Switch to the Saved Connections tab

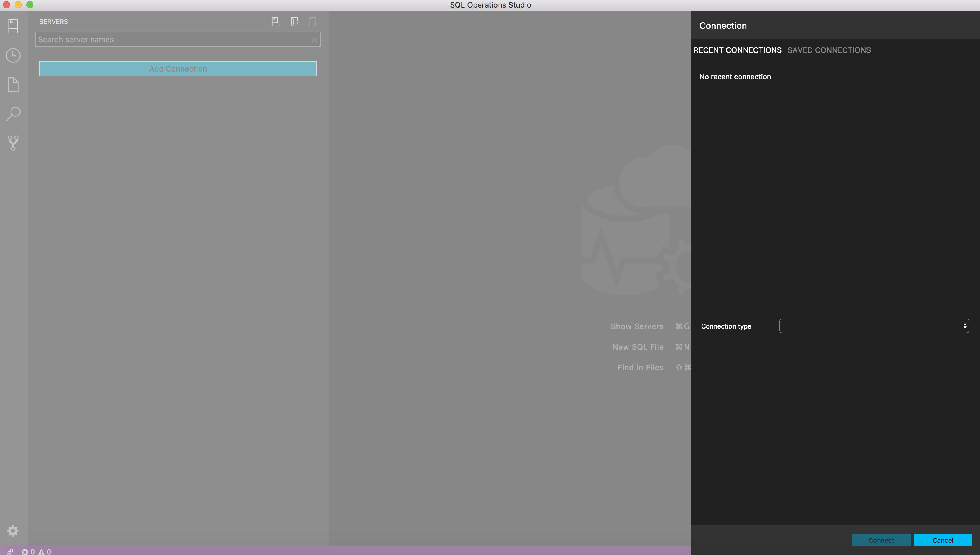829,50
